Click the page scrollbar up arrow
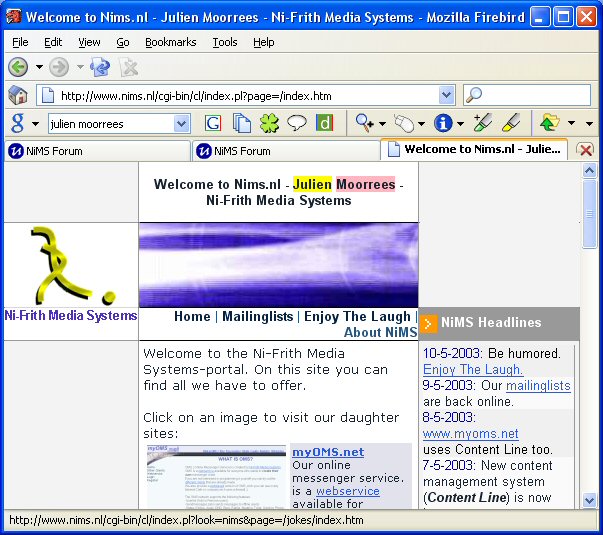Viewport: 603px width, 535px height. (x=589, y=170)
